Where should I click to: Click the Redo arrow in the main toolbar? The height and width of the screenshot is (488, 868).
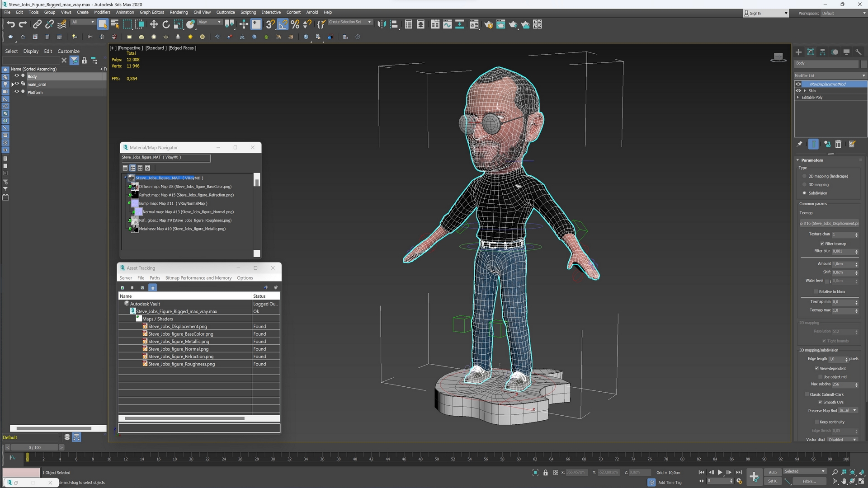pos(23,24)
